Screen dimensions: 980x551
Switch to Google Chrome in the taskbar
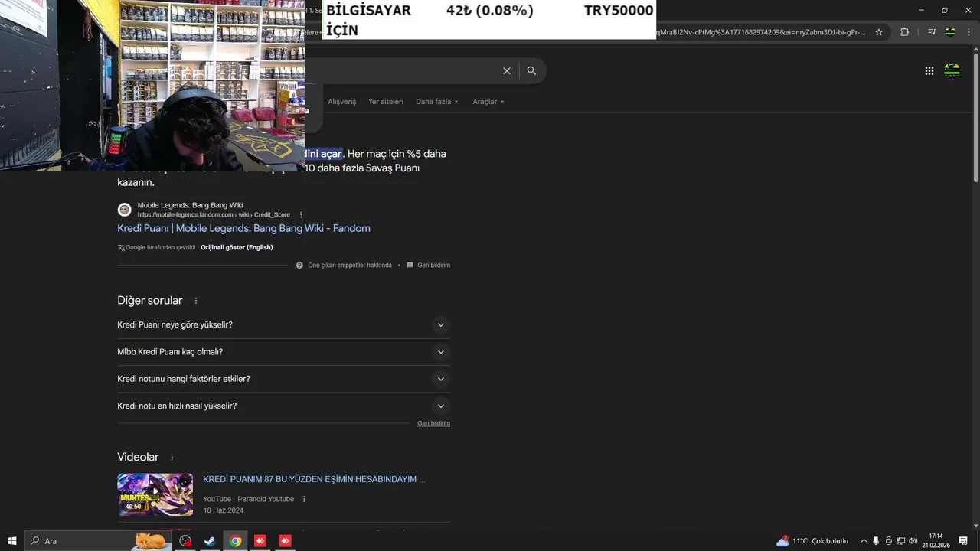click(x=235, y=541)
